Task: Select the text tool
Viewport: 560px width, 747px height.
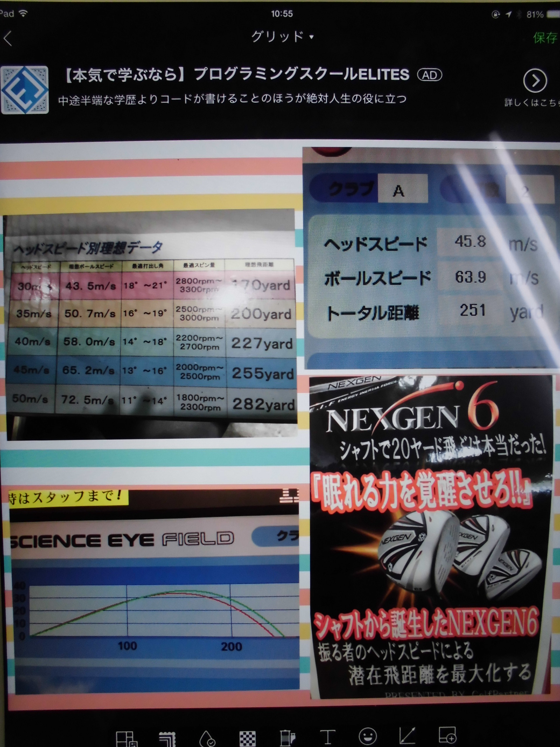Action: point(328,736)
